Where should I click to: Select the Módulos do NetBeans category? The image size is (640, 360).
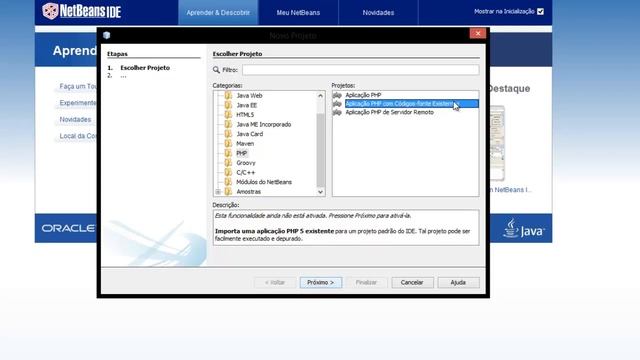(264, 182)
